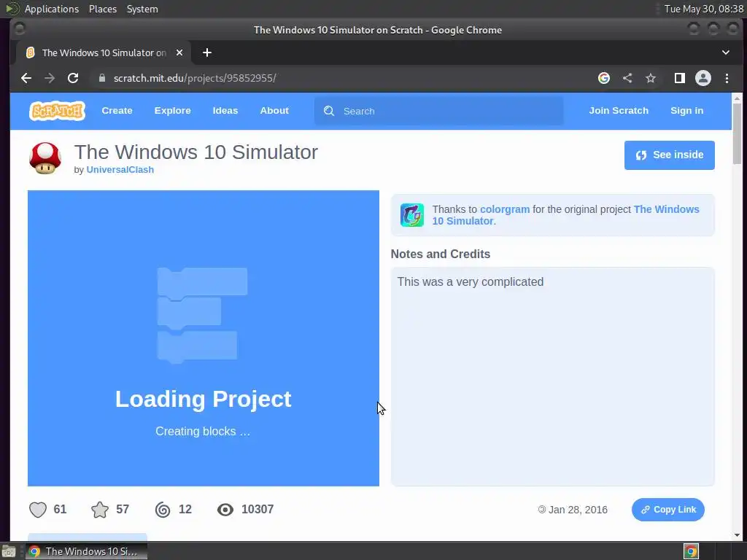Open the Places menu
Image resolution: width=747 pixels, height=560 pixels.
click(x=102, y=9)
